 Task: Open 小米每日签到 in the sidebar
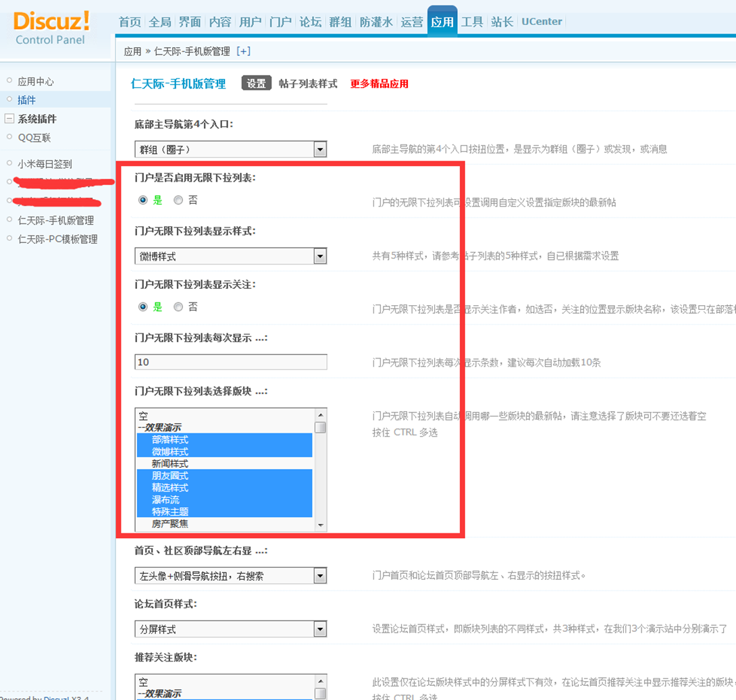[x=45, y=164]
